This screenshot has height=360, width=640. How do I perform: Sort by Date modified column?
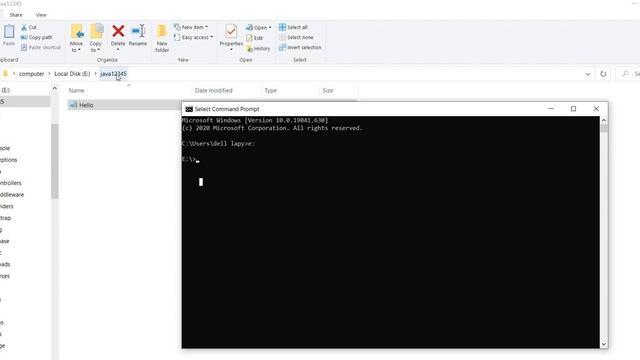(213, 90)
